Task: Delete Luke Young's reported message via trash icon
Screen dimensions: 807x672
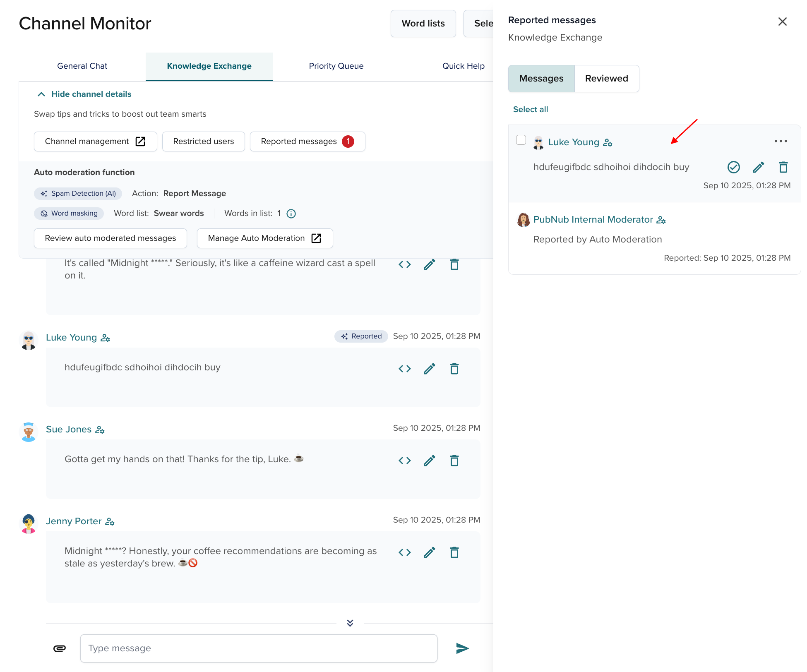Action: (783, 167)
